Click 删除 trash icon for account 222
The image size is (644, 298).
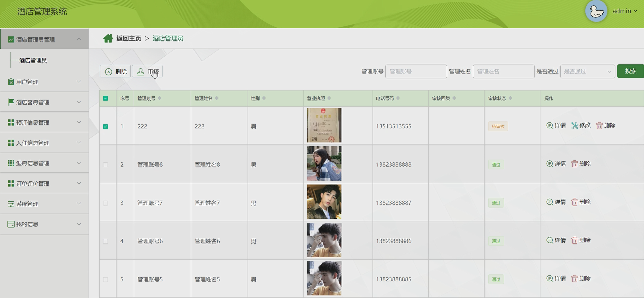(x=599, y=126)
